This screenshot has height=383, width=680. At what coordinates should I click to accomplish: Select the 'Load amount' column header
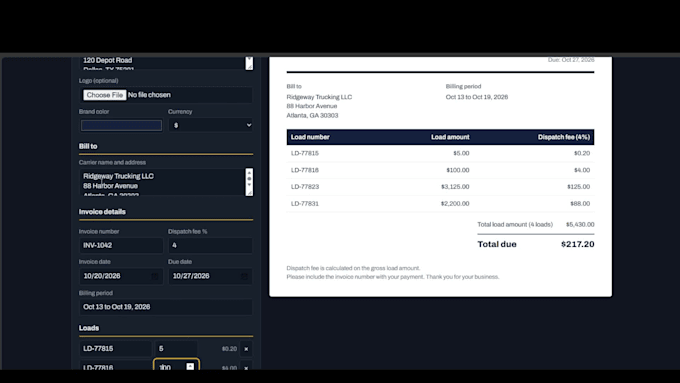pyautogui.click(x=450, y=137)
